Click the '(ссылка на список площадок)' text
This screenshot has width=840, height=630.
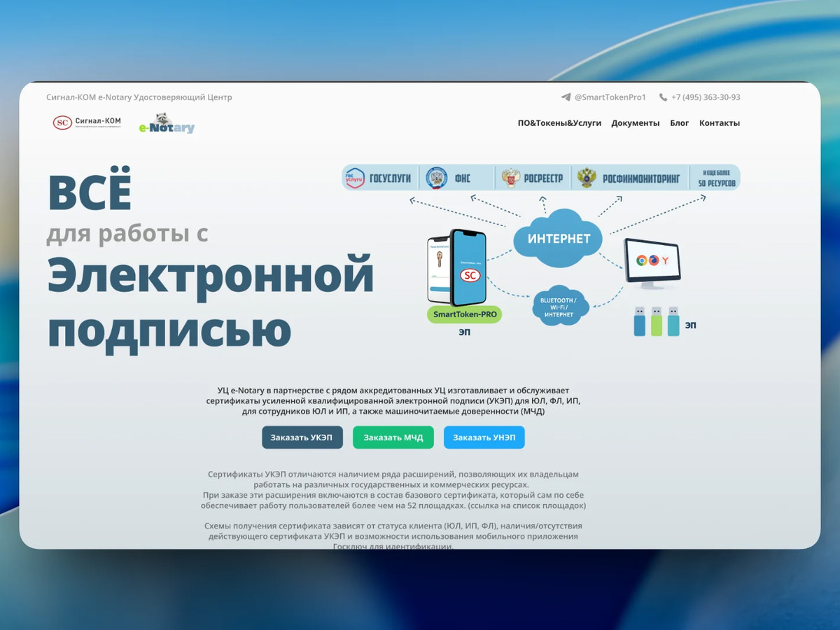coord(527,505)
